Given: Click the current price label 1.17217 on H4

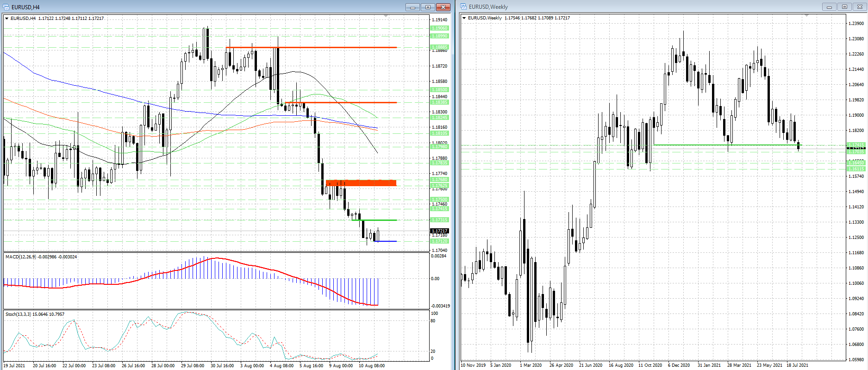Looking at the screenshot, I should 439,231.
